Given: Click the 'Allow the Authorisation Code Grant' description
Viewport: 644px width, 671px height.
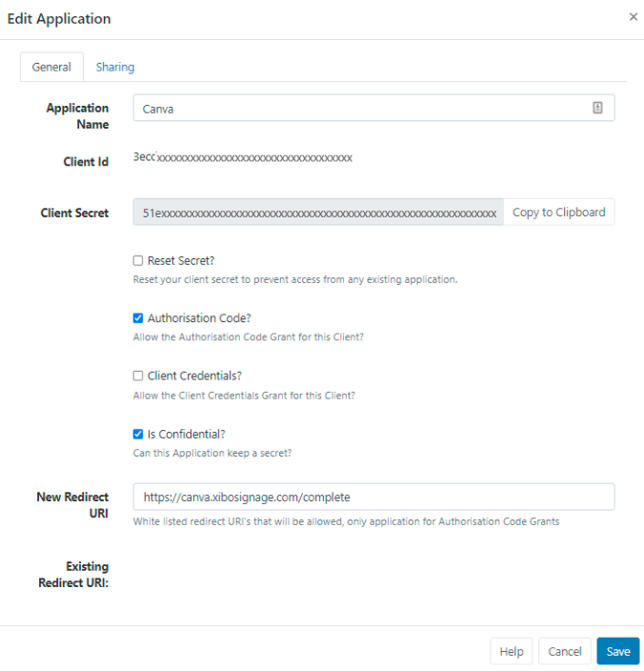Looking at the screenshot, I should pos(248,337).
